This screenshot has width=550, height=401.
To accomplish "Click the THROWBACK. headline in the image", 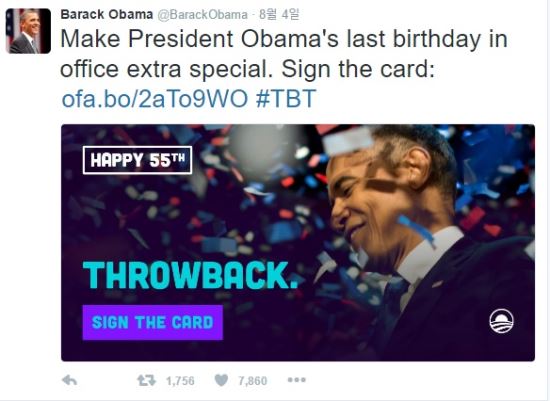I will [x=190, y=275].
